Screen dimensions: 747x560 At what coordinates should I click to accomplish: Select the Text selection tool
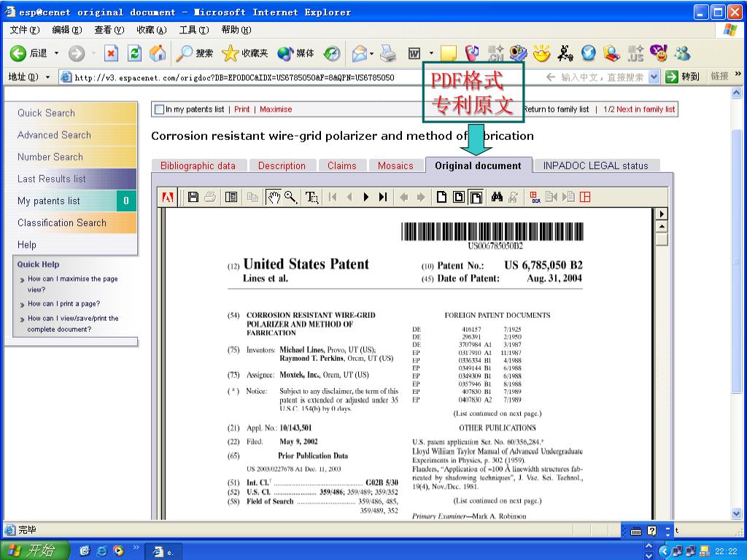(311, 197)
